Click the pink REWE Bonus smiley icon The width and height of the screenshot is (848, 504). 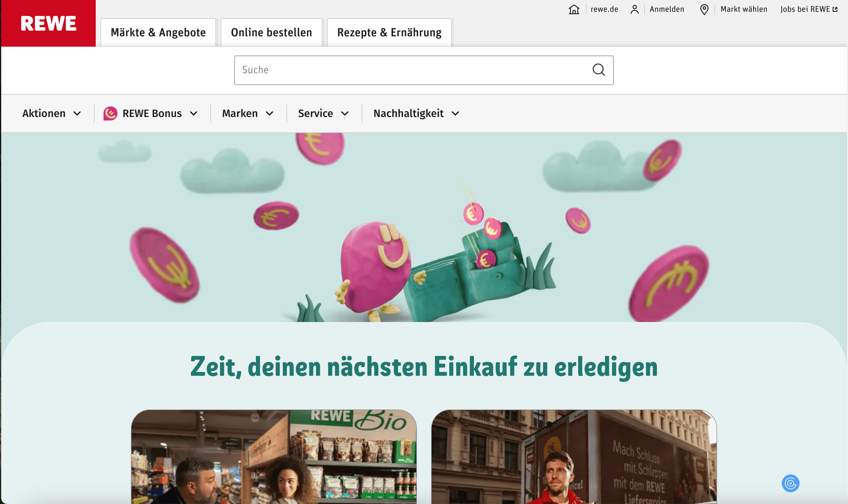click(111, 113)
